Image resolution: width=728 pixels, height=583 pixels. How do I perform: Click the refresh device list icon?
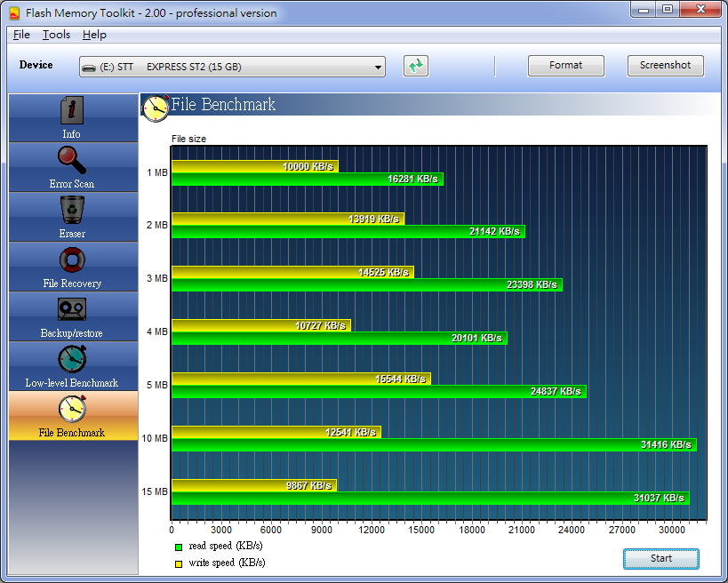coord(415,66)
